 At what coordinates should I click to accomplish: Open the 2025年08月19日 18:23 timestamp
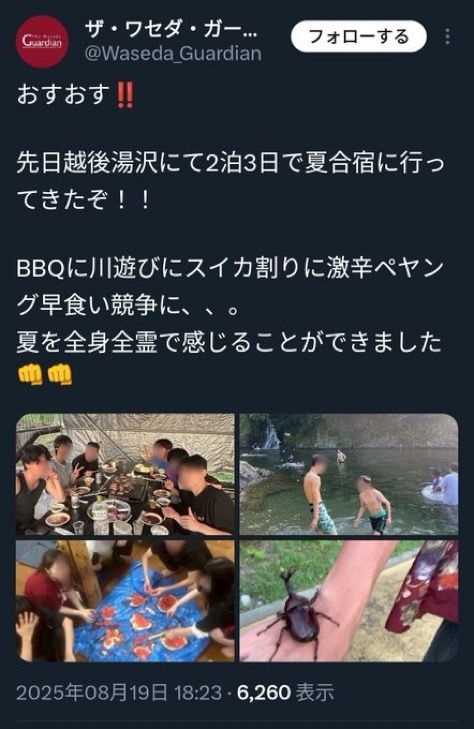(119, 693)
